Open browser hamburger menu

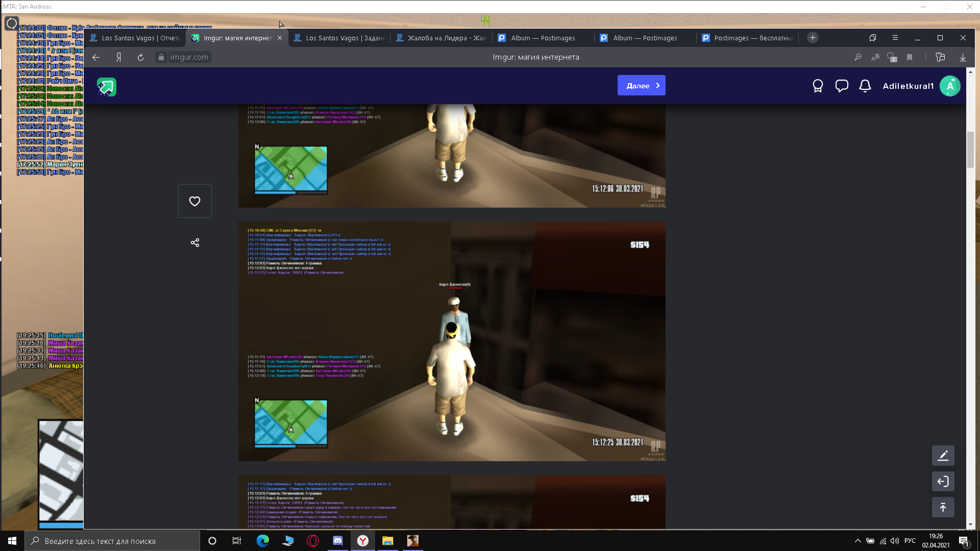click(895, 38)
